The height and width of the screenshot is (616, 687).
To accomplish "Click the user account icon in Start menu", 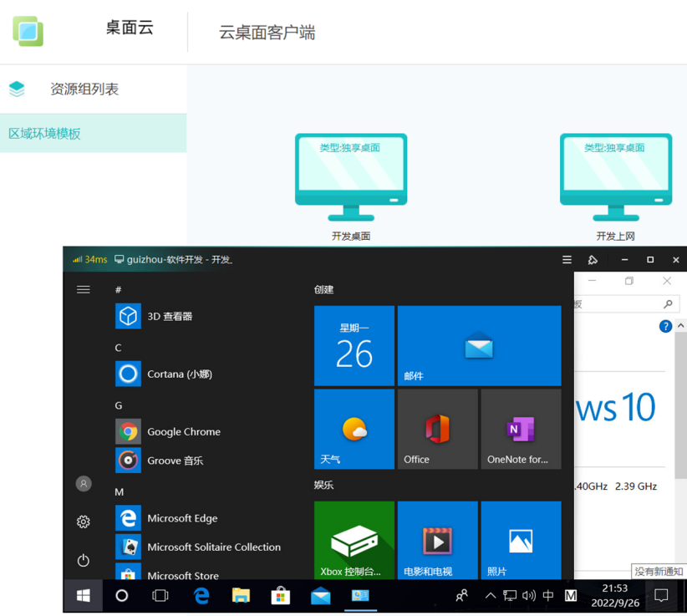I will coord(84,484).
